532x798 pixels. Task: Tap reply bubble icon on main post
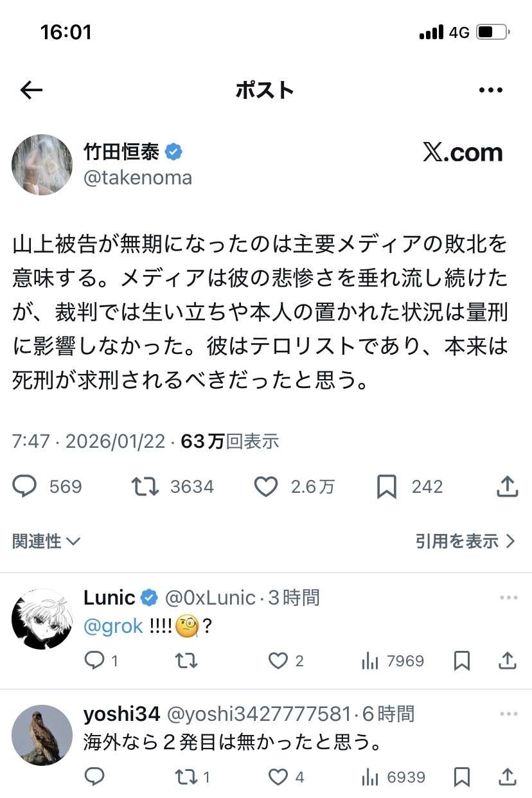point(25,487)
